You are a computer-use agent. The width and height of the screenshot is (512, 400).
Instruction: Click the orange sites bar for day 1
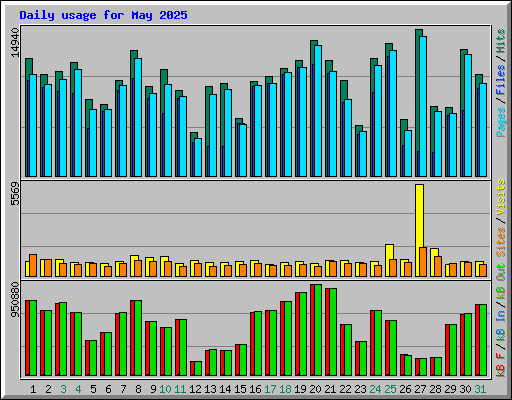(33, 265)
